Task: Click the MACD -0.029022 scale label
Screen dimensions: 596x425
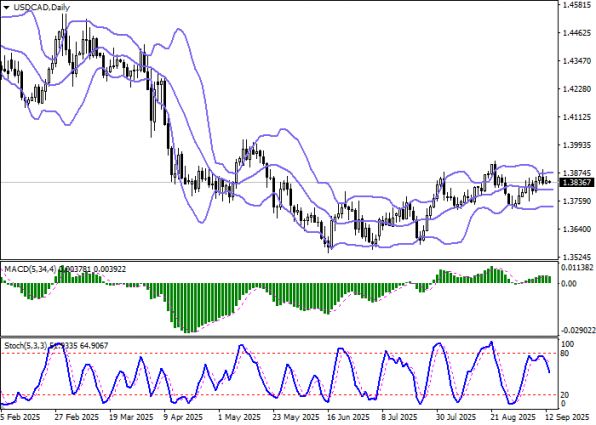Action: (x=579, y=330)
